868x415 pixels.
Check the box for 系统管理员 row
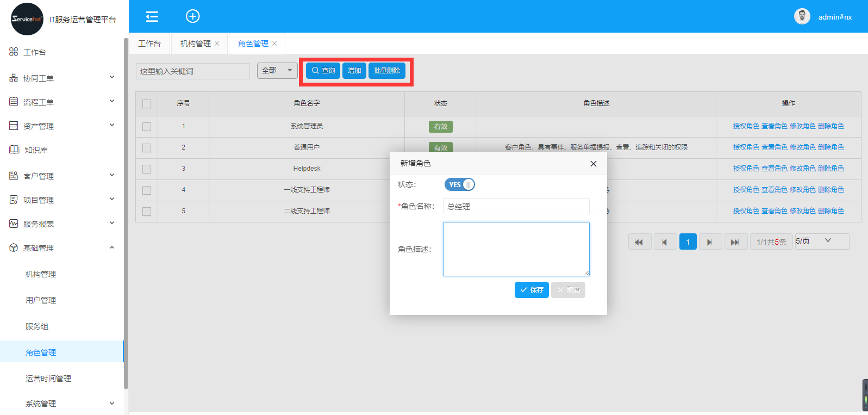(147, 127)
